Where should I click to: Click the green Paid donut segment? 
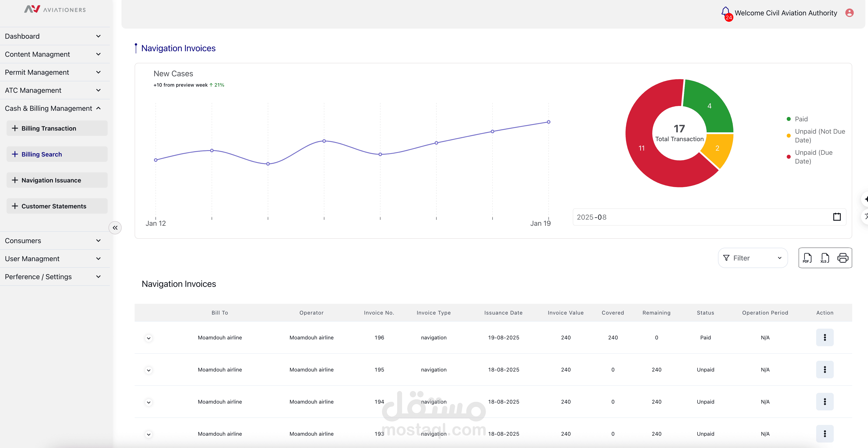tap(709, 106)
